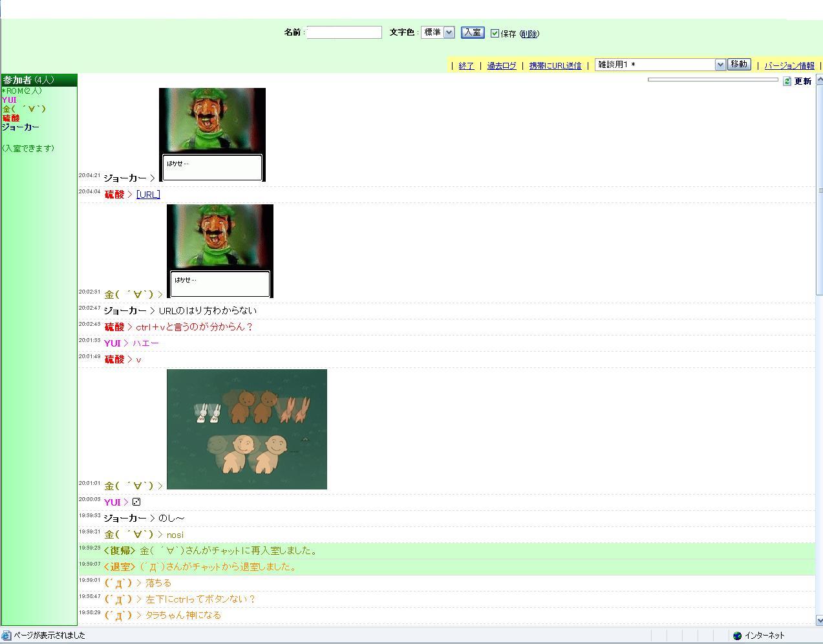Open the green animals cartoon image

247,429
